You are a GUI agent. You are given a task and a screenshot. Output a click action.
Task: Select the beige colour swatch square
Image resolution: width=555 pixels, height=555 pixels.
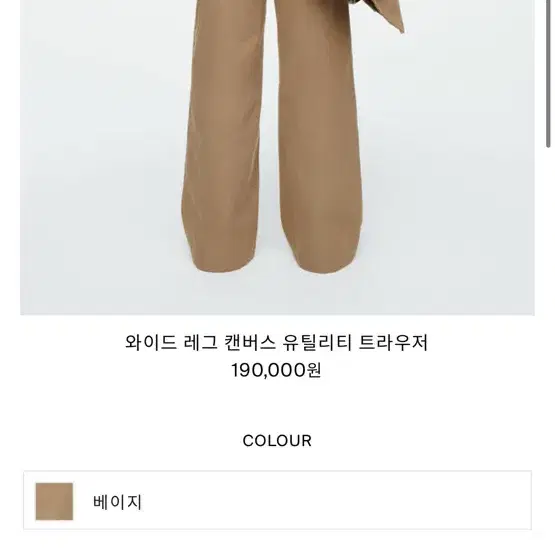(x=54, y=501)
